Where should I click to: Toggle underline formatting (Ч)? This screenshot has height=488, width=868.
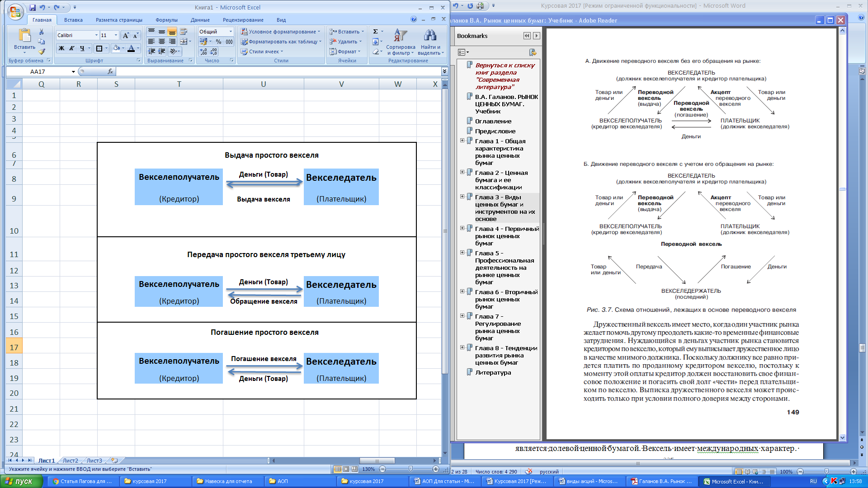coord(82,48)
